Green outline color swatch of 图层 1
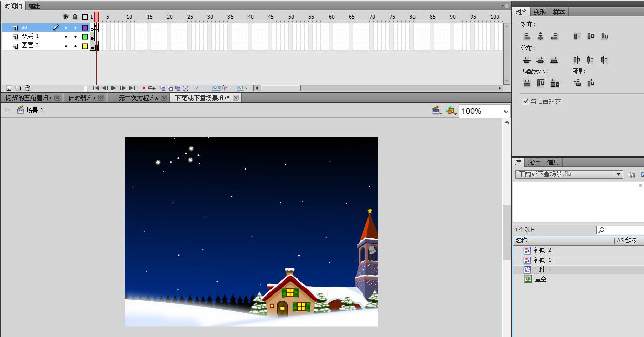The height and width of the screenshot is (337, 644). [x=85, y=37]
